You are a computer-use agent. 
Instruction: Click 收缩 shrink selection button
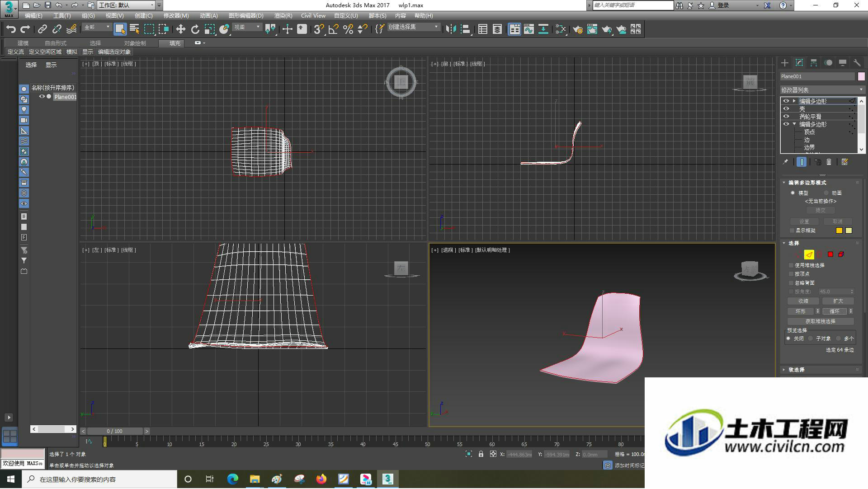(x=803, y=301)
